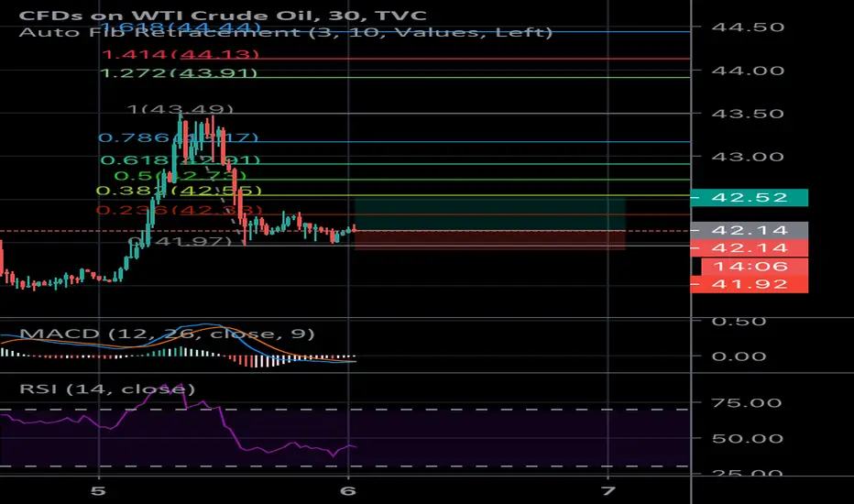Screen dimensions: 854x504
Task: Select the red stop-loss zone of long position
Action: tap(489, 240)
